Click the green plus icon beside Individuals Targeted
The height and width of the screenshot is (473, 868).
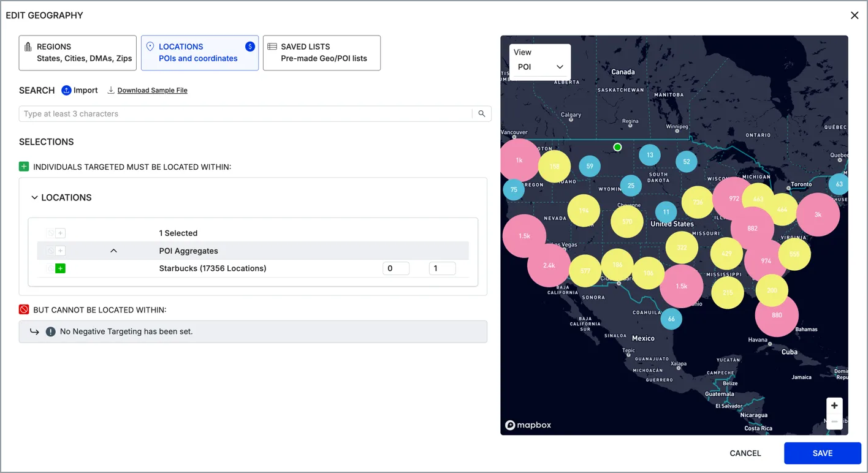coord(24,167)
